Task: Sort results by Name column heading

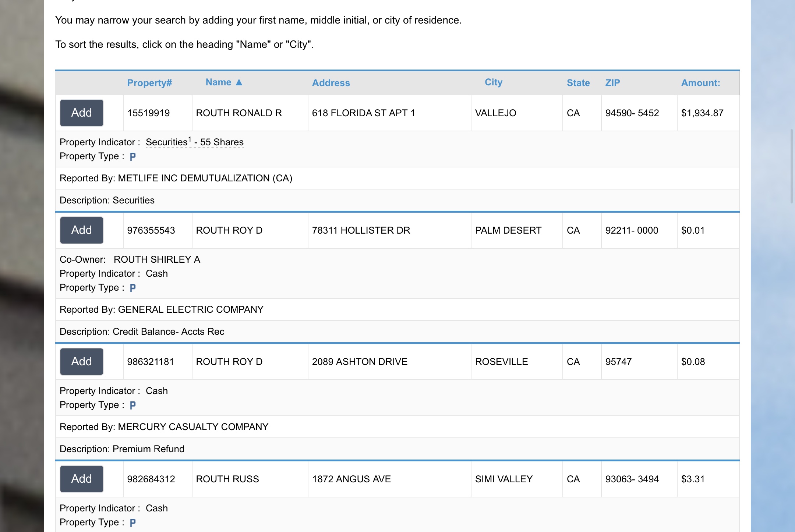Action: click(x=218, y=82)
